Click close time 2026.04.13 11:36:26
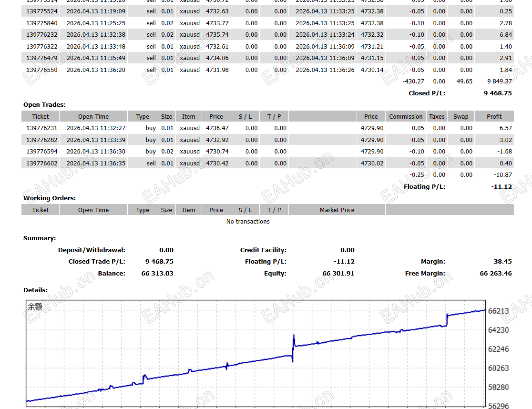Screen dimensions: 532x409 point(325,70)
